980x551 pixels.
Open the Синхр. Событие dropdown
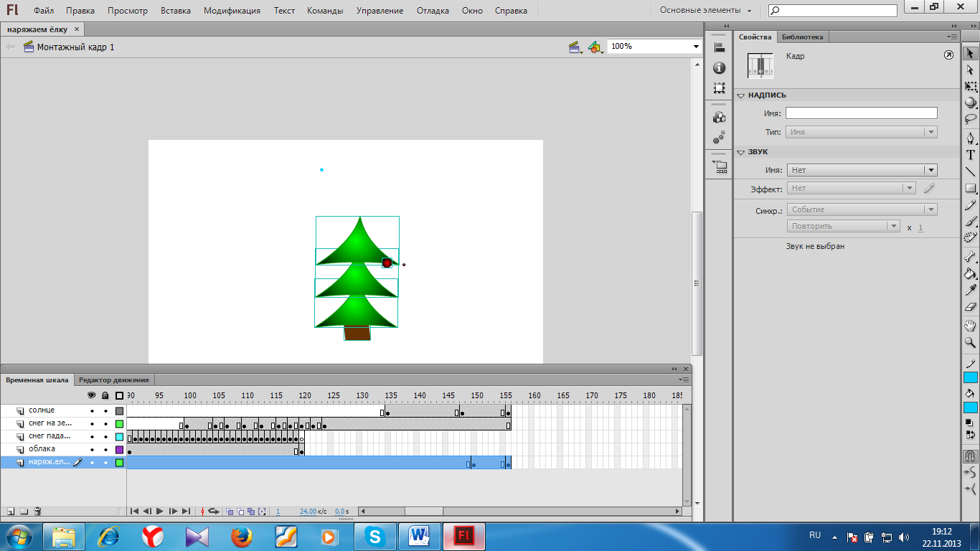tap(862, 209)
